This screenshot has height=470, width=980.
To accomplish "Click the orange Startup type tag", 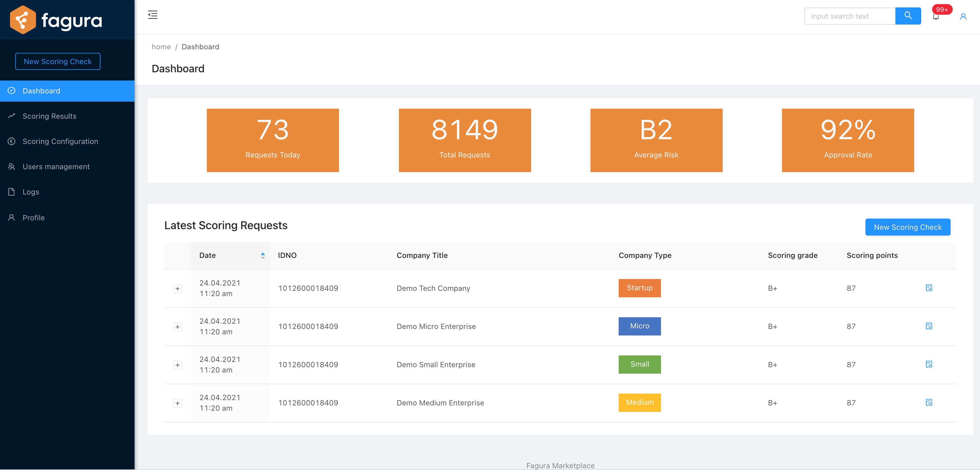I will (x=639, y=288).
